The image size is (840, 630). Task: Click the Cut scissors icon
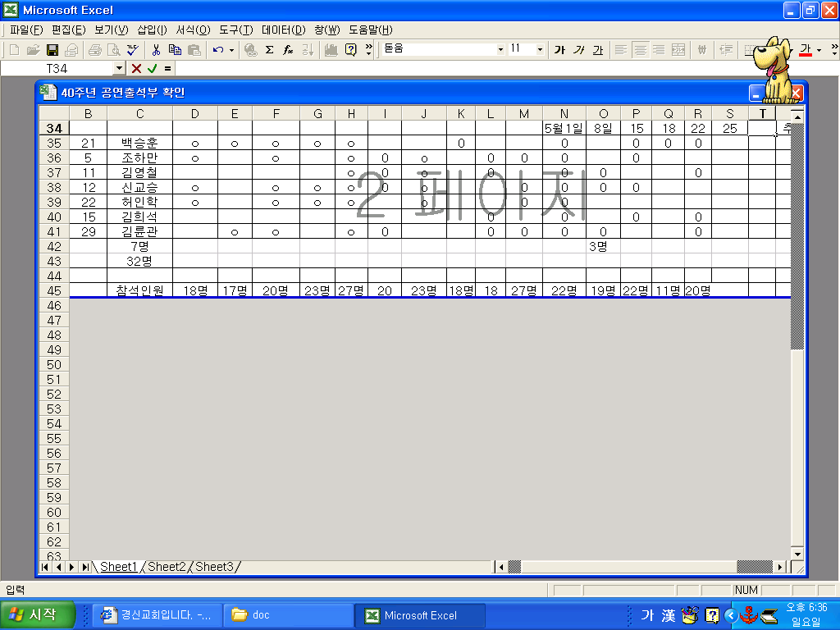click(x=156, y=50)
